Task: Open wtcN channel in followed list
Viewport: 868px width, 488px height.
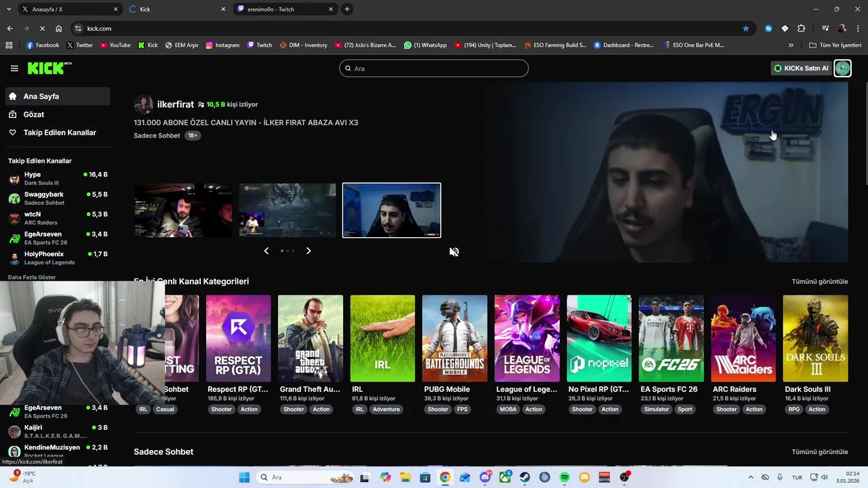Action: tap(58, 218)
